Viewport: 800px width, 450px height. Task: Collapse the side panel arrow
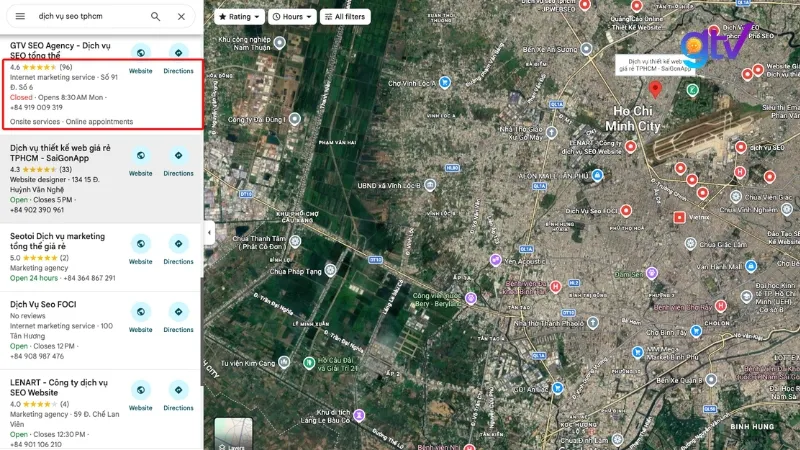(x=209, y=233)
